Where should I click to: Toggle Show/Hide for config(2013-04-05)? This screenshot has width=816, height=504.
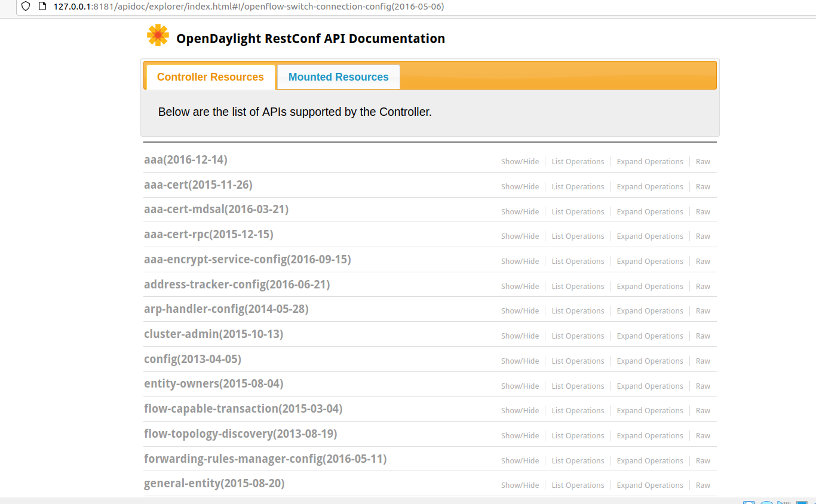tap(520, 361)
